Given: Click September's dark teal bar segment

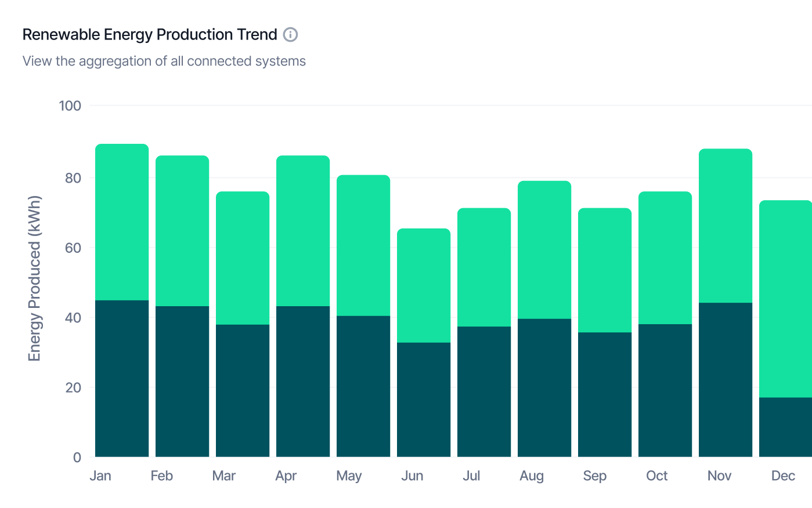Looking at the screenshot, I should (x=605, y=394).
